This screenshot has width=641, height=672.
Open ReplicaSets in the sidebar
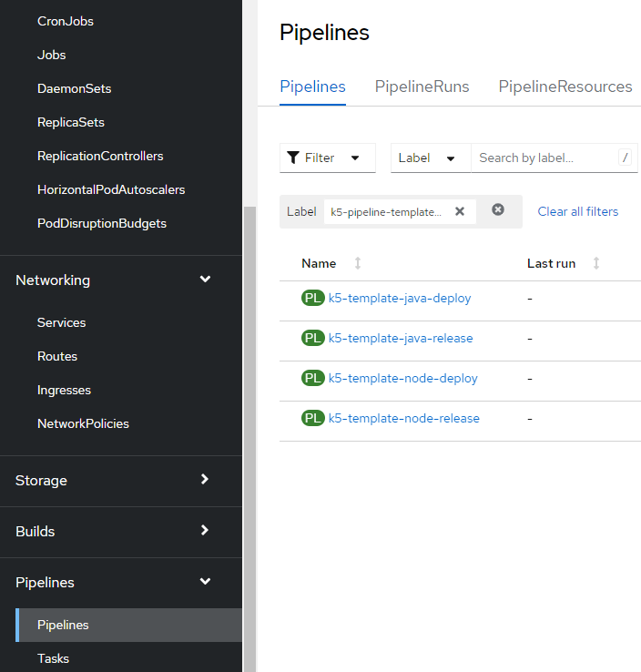pyautogui.click(x=71, y=122)
